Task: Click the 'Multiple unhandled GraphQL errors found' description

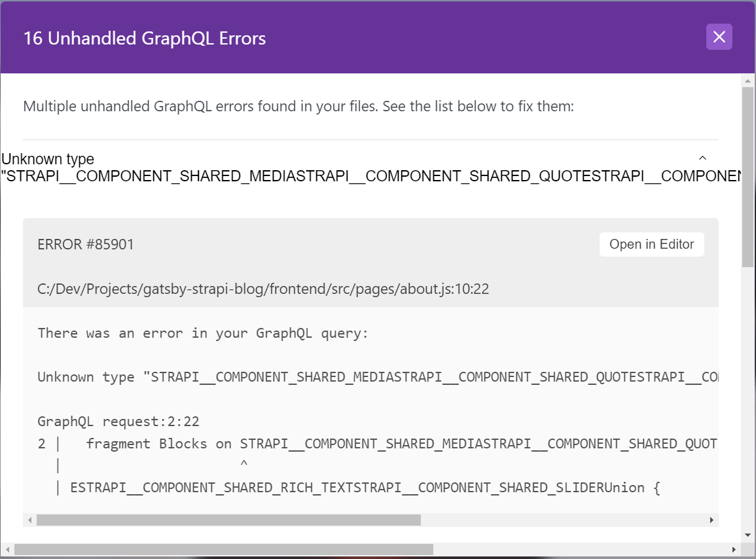Action: tap(298, 106)
